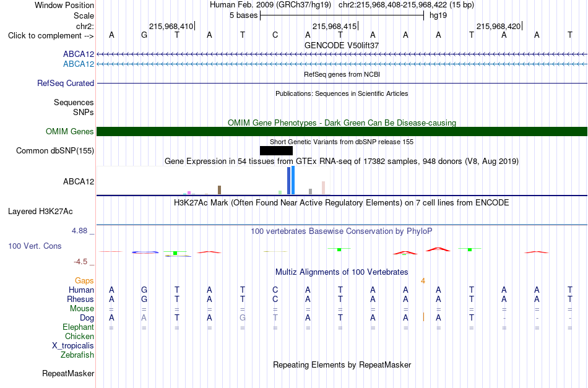Click the Layered H3K27Ac track label
This screenshot has height=388, width=588.
40,212
